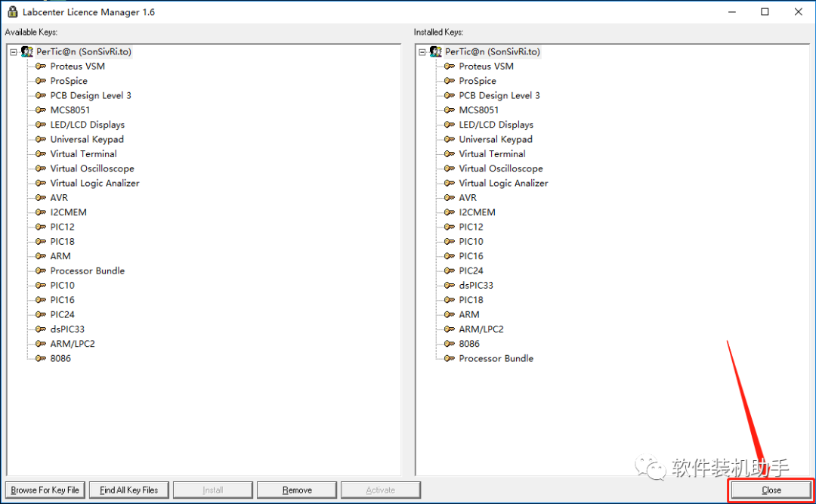Screen dimensions: 816x504
Task: Click the Labcenter Licence Manager padlock title icon
Action: 13,11
